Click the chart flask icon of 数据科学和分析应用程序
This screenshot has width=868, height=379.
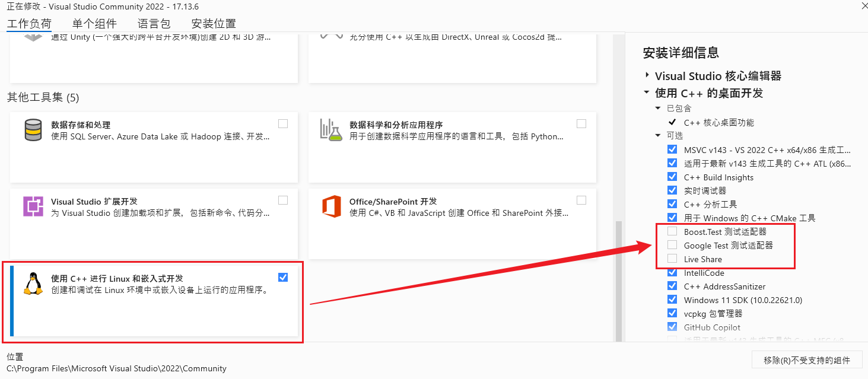(x=332, y=129)
